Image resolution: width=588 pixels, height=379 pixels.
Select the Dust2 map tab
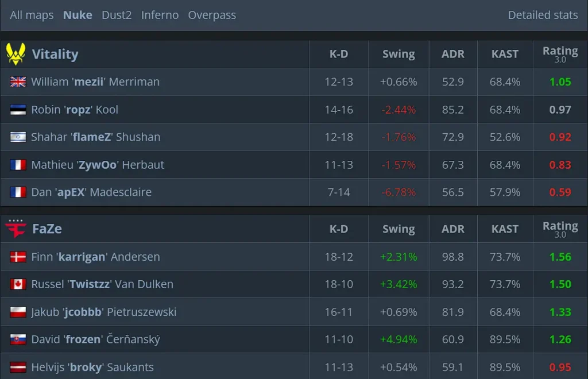point(117,15)
